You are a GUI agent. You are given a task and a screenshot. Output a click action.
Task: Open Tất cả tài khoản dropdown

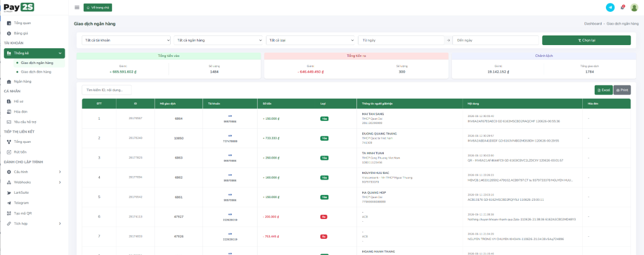pyautogui.click(x=126, y=40)
